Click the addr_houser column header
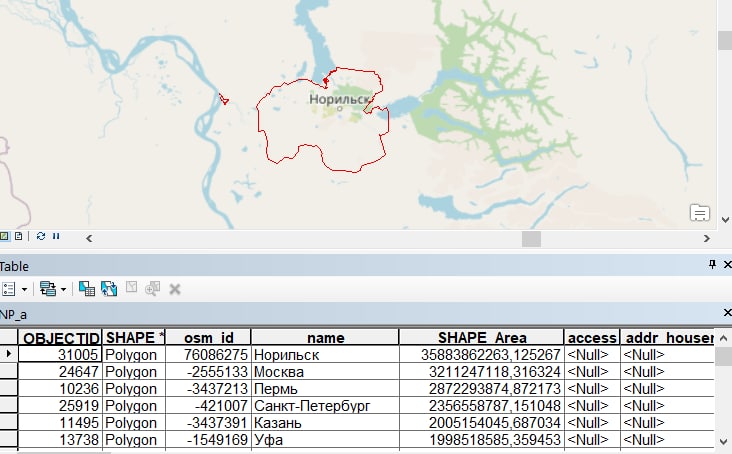Screen dimensions: 732x454 [668, 337]
